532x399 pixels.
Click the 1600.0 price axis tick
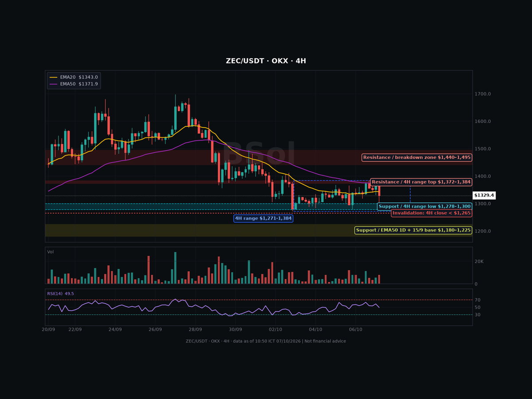[484, 121]
